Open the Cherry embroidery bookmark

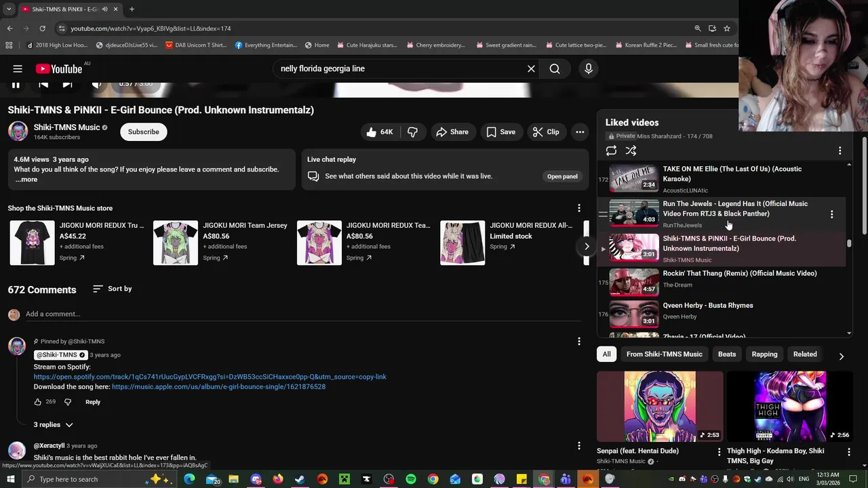(436, 45)
